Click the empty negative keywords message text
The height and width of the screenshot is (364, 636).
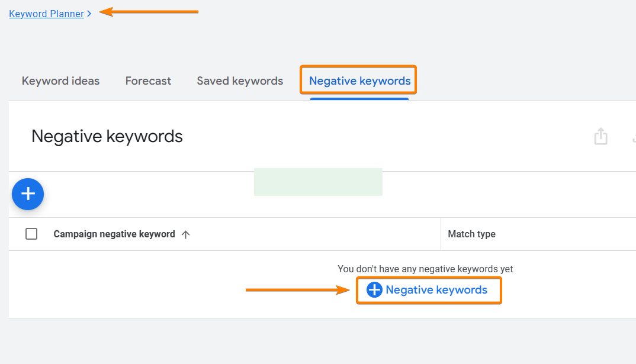(x=425, y=269)
